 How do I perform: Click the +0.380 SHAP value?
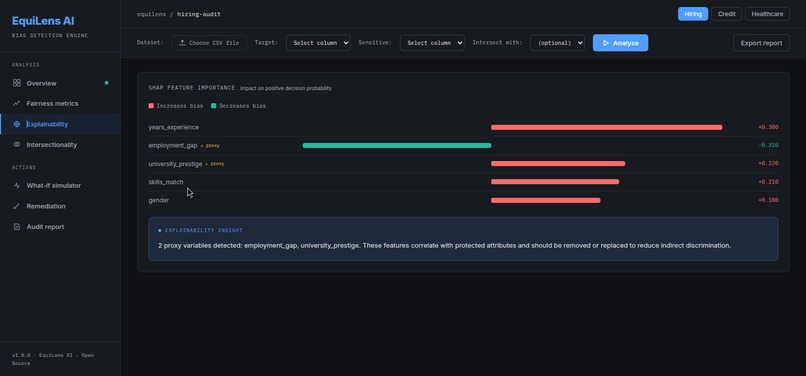[768, 127]
